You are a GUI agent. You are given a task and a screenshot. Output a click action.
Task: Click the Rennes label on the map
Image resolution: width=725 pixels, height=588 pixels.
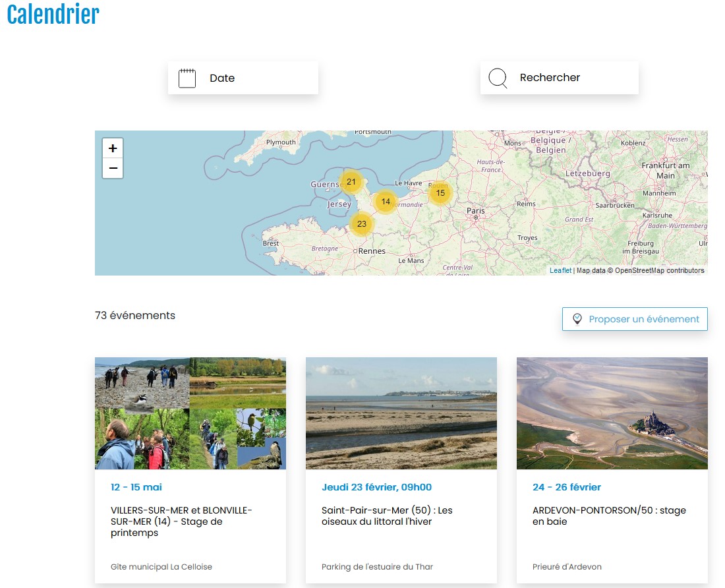372,251
